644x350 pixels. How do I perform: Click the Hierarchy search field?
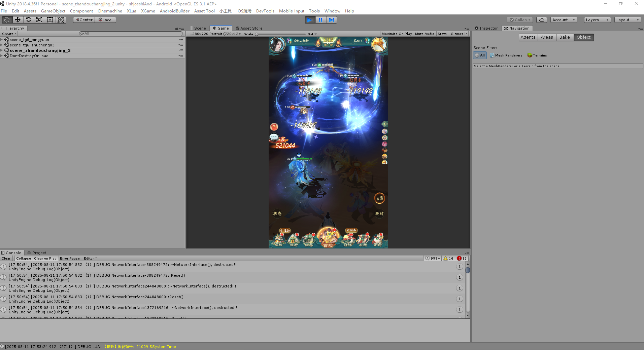click(x=131, y=34)
